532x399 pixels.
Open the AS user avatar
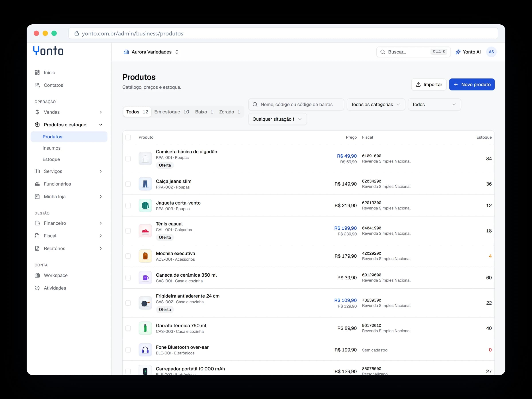(x=491, y=52)
